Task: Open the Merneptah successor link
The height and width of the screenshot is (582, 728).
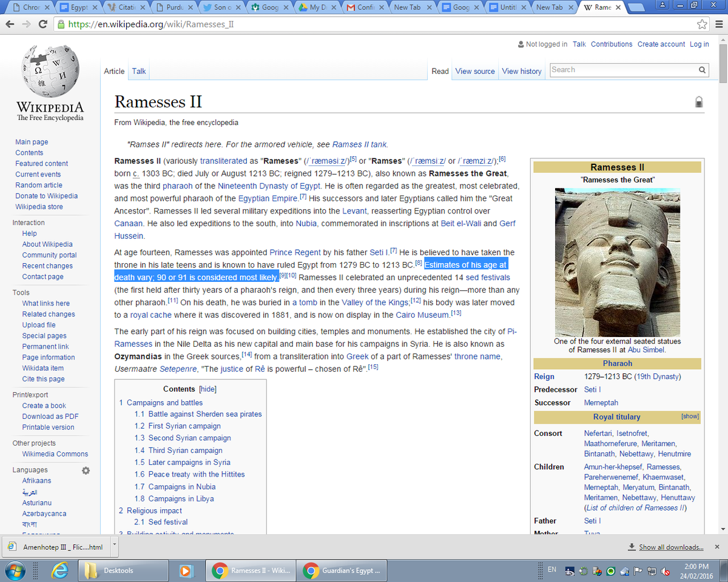Action: click(601, 403)
